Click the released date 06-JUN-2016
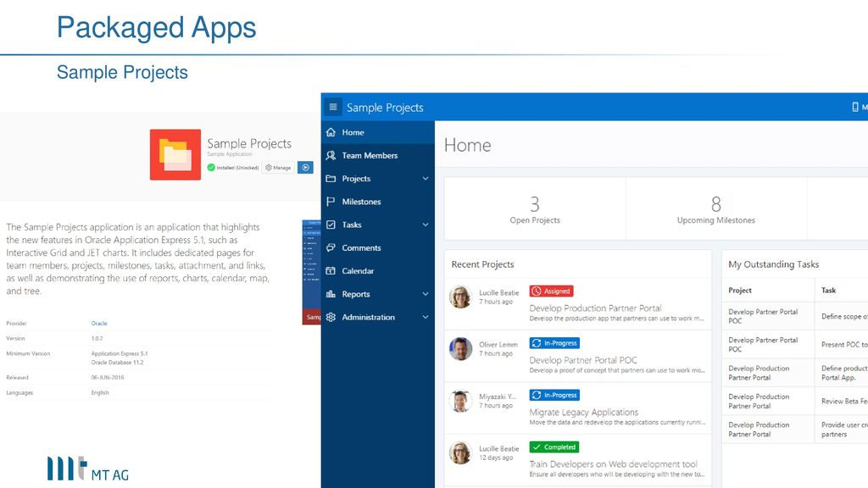This screenshot has width=868, height=488. tap(108, 377)
